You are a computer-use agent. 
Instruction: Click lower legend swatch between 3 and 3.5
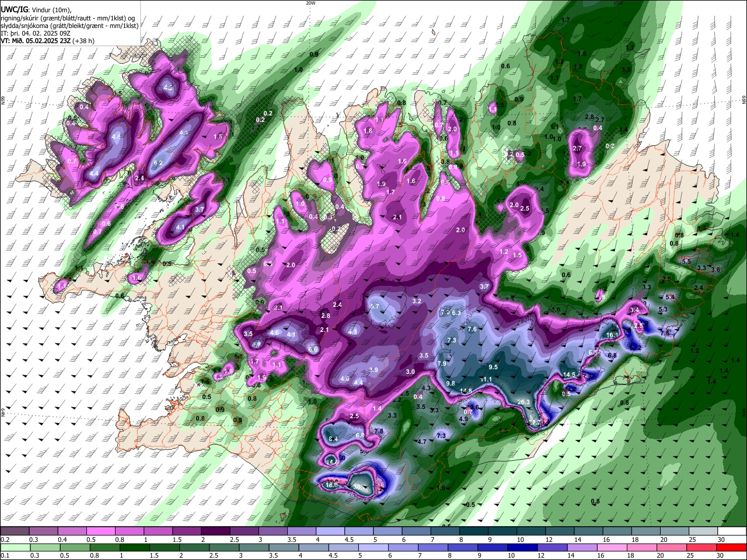pyautogui.click(x=253, y=547)
